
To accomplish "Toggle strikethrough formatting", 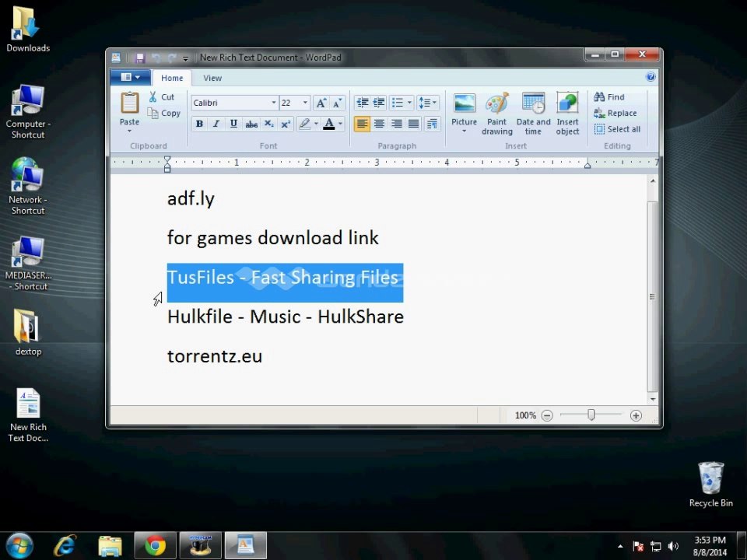I will click(251, 124).
